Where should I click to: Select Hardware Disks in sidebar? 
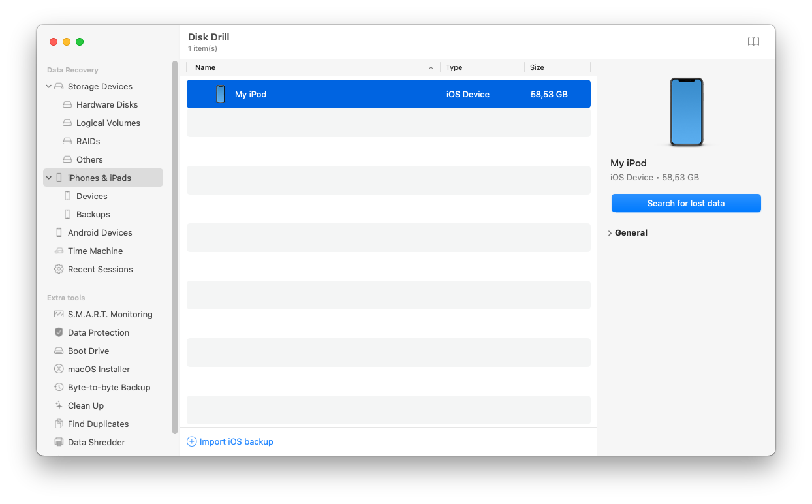(x=107, y=104)
